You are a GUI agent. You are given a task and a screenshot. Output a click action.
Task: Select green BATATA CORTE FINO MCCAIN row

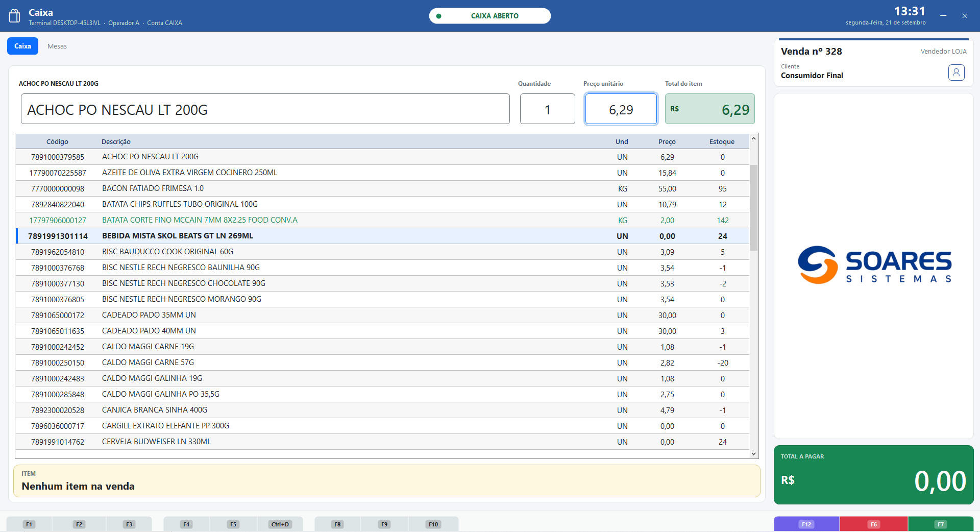382,220
